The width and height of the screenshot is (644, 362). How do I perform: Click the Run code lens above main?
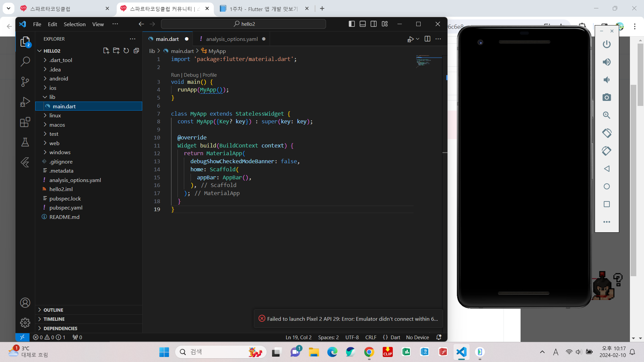click(175, 75)
